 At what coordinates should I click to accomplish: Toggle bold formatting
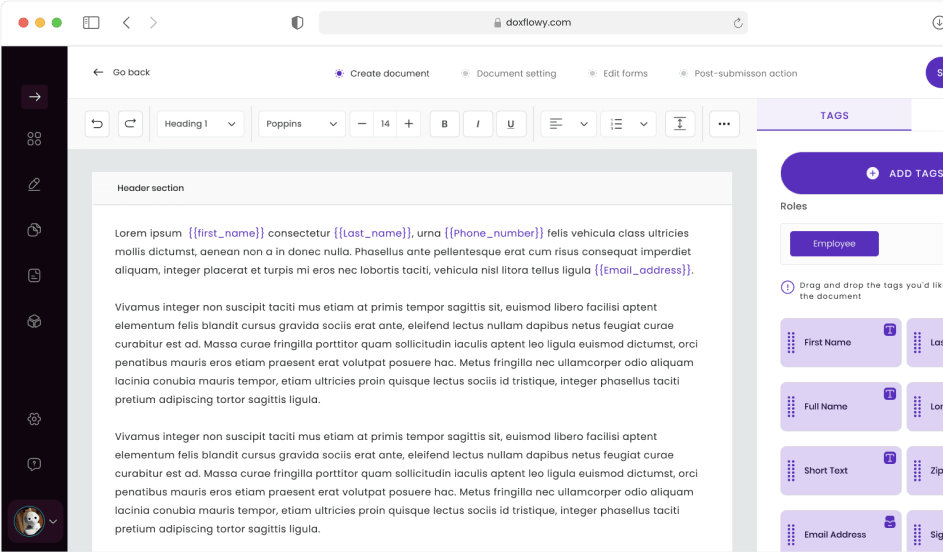[444, 124]
